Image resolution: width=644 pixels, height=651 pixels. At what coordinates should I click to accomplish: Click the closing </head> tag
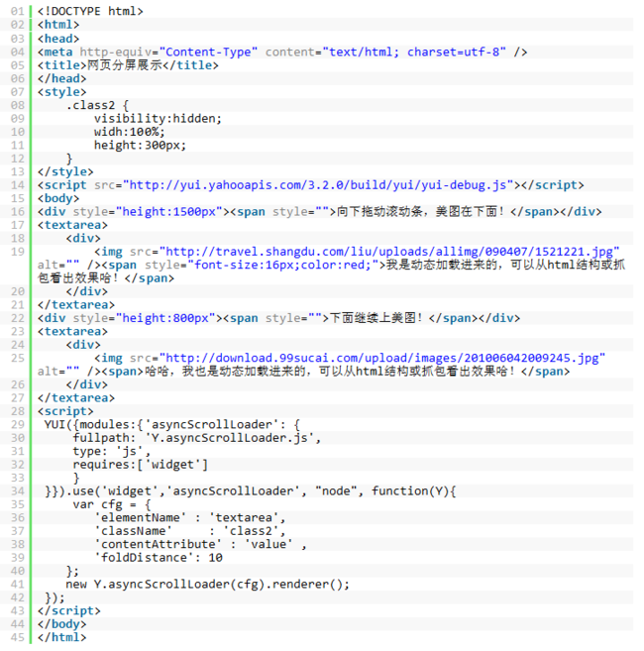pyautogui.click(x=61, y=78)
